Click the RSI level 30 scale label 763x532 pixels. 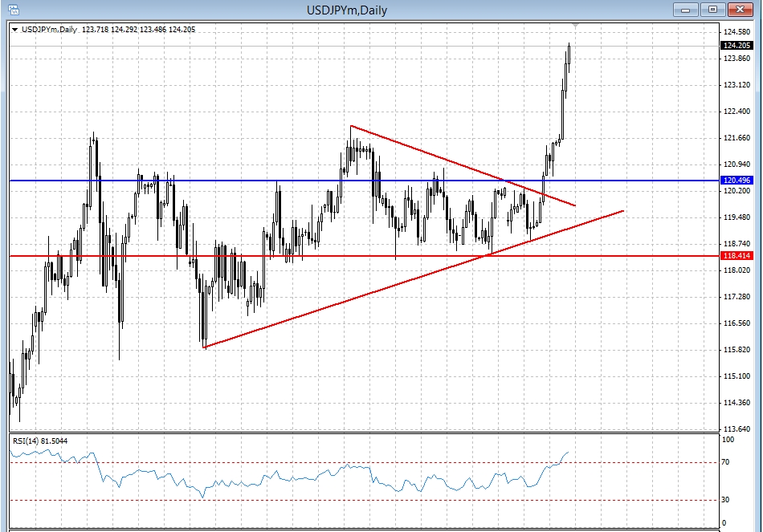(725, 499)
